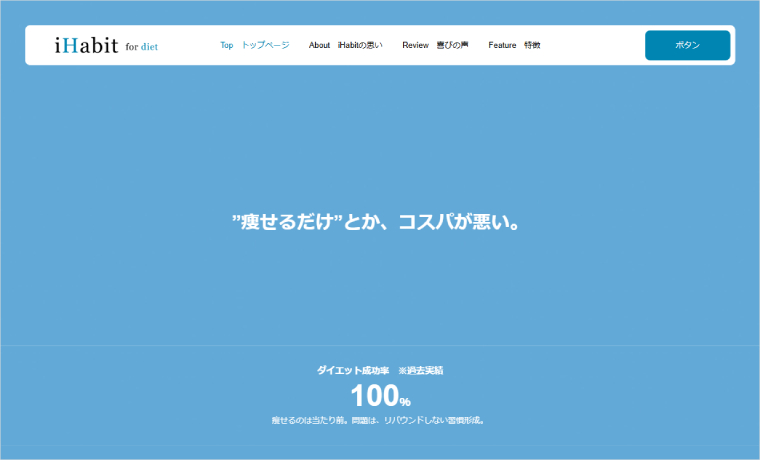
Task: Open the Top nav item
Action: point(227,45)
